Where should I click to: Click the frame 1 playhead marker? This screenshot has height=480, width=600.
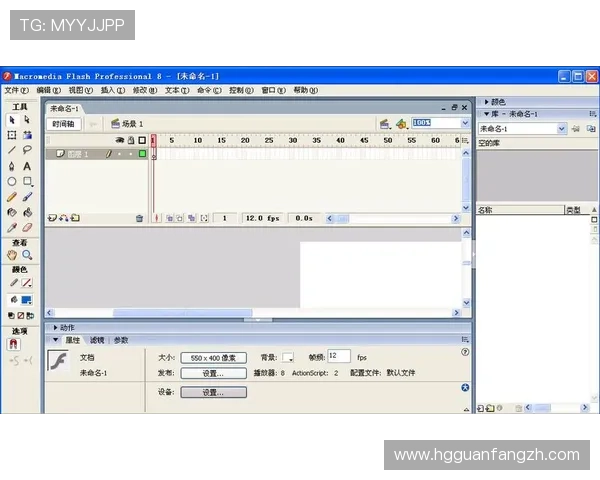point(153,140)
